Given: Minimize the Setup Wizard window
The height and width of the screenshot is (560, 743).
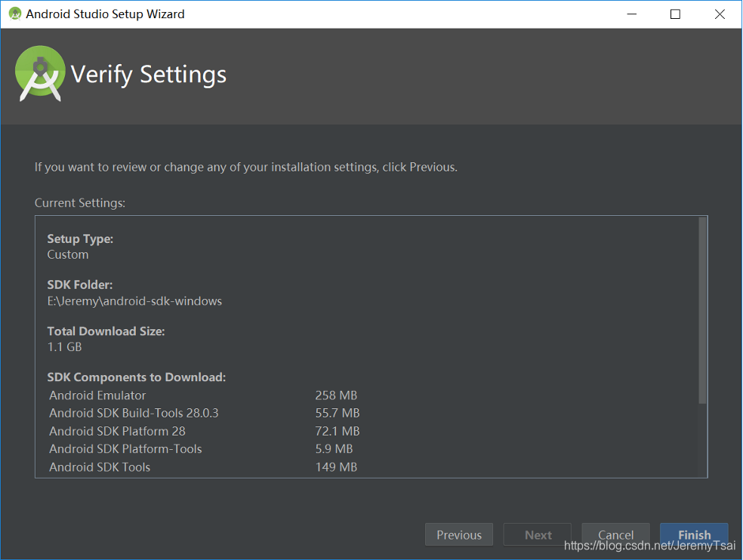Looking at the screenshot, I should pyautogui.click(x=632, y=14).
